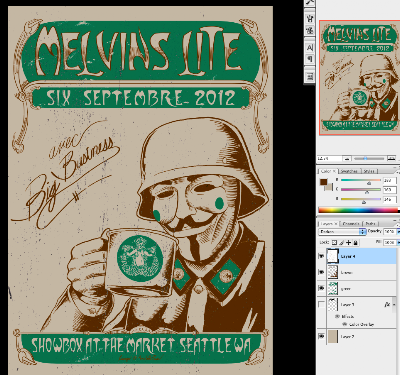Image resolution: width=400 pixels, height=375 pixels.
Task: Open the Paragraph panel icon in the dock
Action: (310, 59)
